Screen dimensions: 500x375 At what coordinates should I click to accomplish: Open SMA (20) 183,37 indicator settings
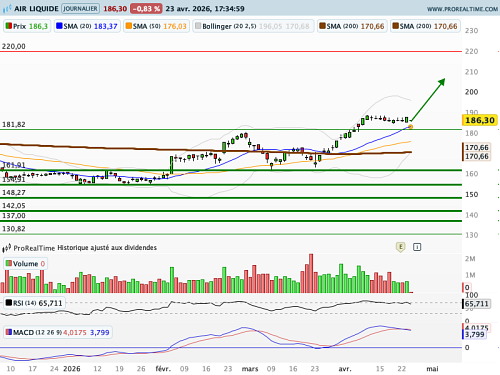[87, 26]
